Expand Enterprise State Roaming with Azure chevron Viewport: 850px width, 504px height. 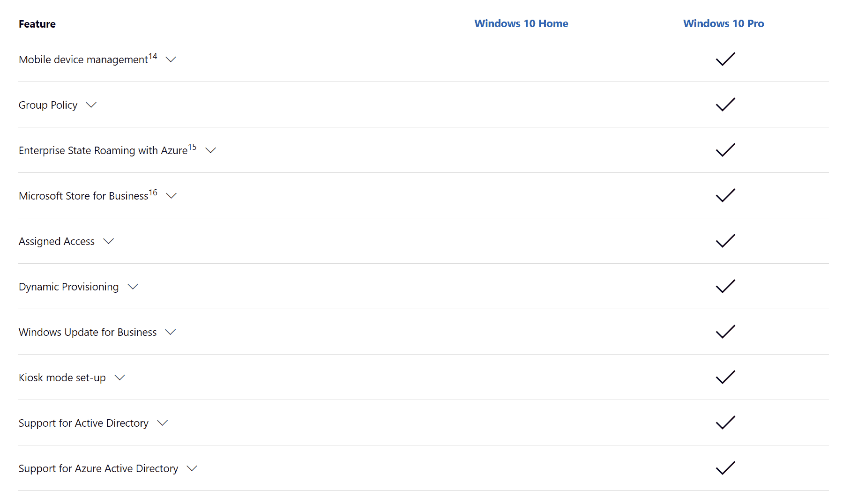pos(211,150)
